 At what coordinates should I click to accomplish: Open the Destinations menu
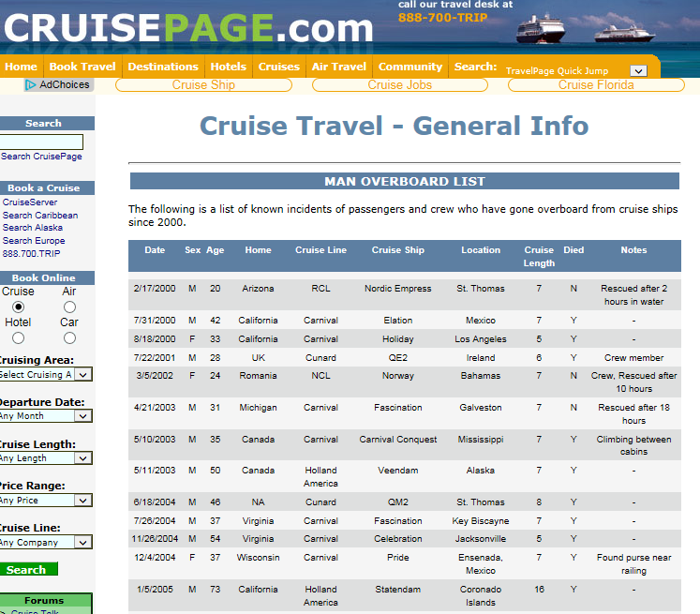point(163,67)
